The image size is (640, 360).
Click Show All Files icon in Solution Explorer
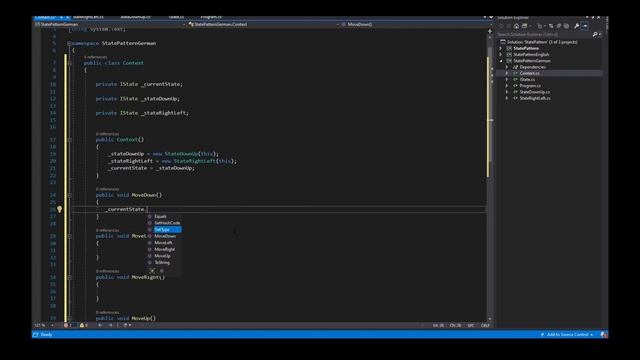click(x=566, y=26)
